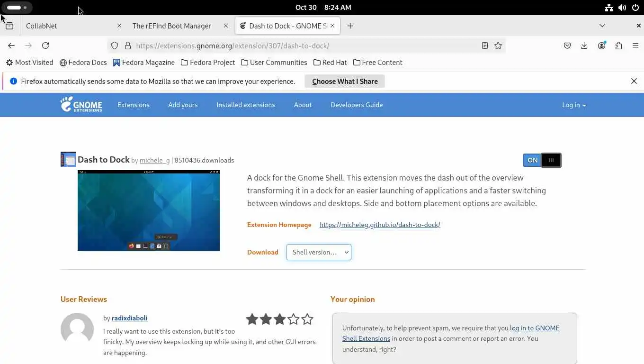
Task: Open the User Communities bookmarks folder
Action: tap(274, 63)
